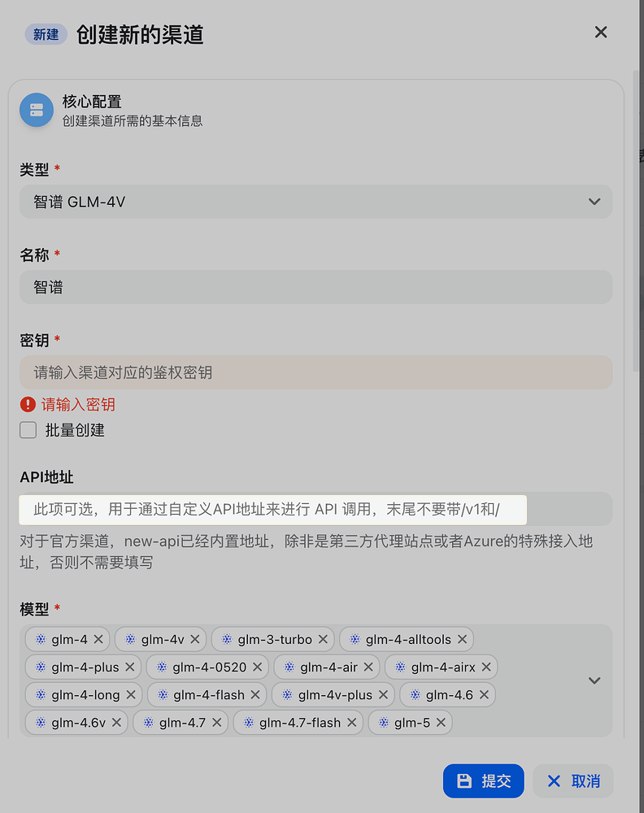Remove the glm-4v model tag

(195, 639)
